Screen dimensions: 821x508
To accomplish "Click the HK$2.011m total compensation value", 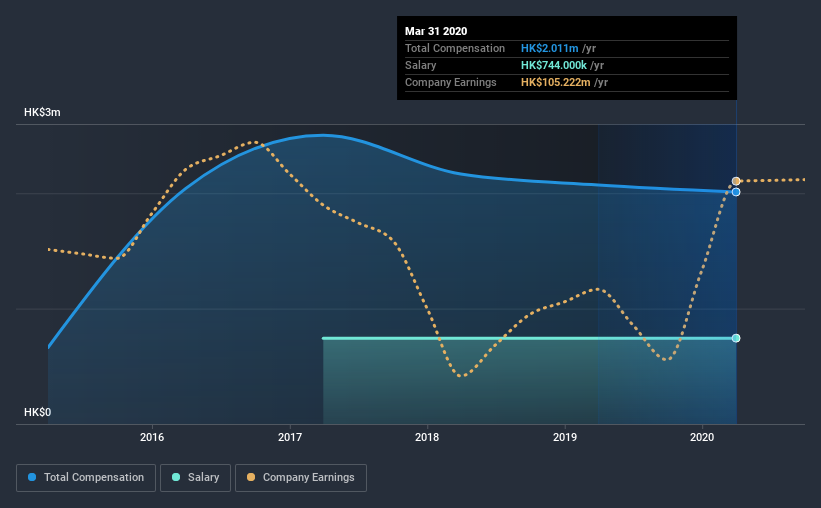I will (549, 48).
